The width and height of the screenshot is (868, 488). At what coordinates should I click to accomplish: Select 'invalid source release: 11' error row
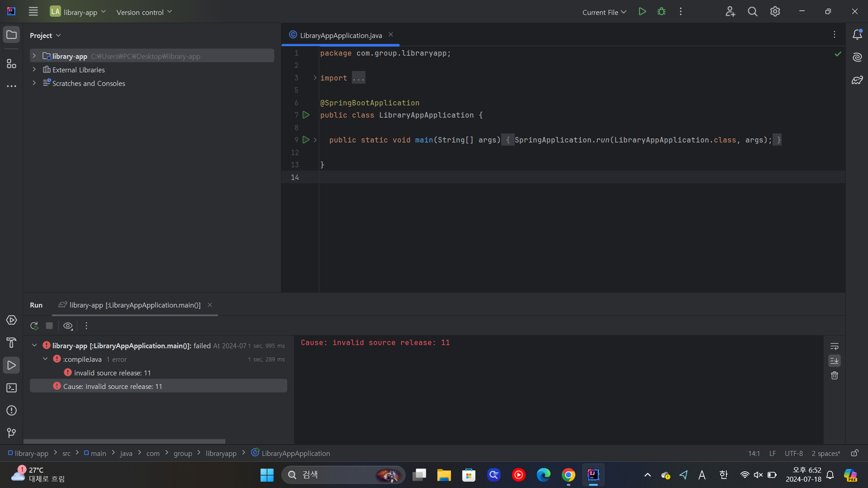tap(158, 373)
